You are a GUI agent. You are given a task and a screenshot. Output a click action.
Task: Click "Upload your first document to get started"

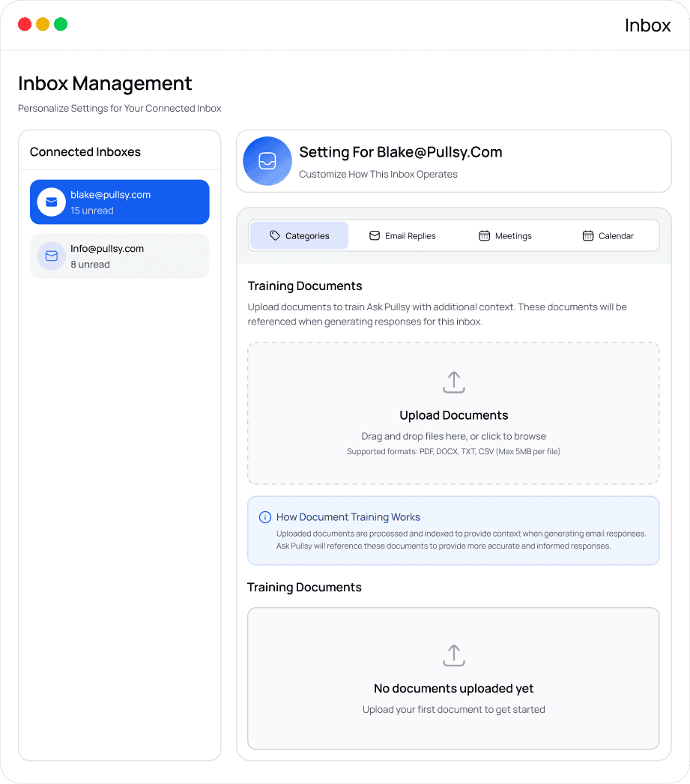pyautogui.click(x=454, y=710)
